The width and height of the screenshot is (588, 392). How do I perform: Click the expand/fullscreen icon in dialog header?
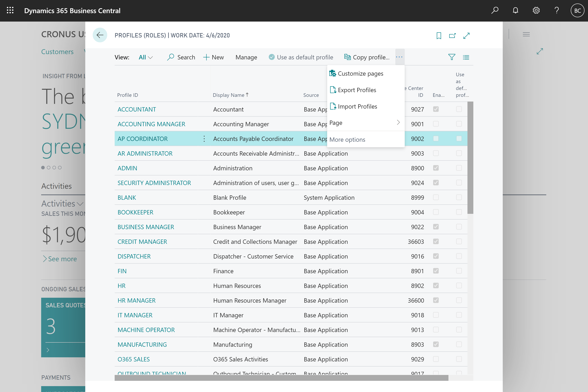tap(468, 35)
